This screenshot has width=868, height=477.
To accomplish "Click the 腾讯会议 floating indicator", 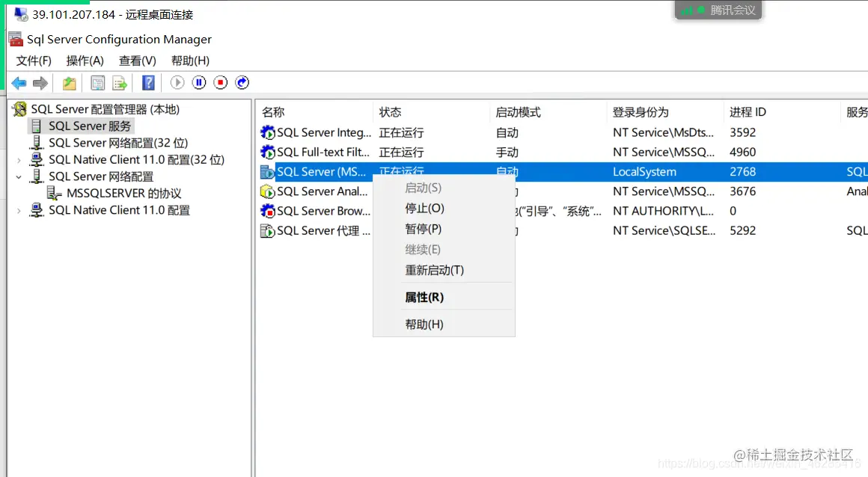I will tap(718, 10).
